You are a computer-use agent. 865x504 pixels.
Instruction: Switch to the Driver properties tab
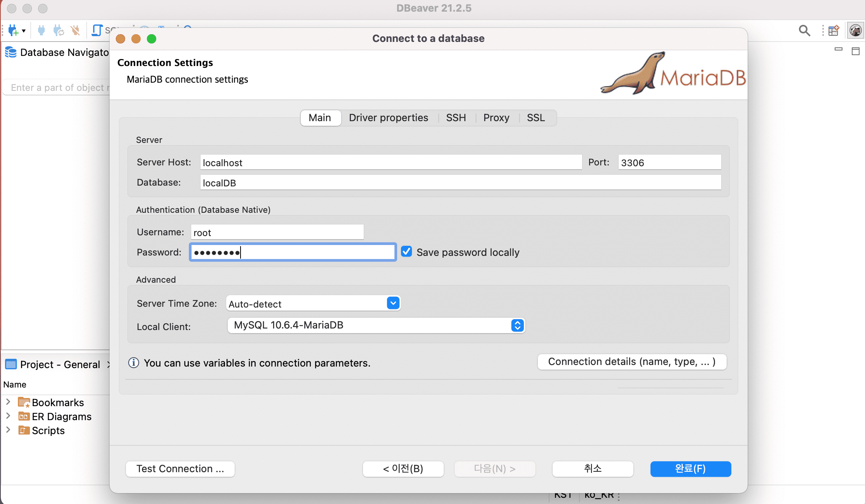pyautogui.click(x=388, y=118)
